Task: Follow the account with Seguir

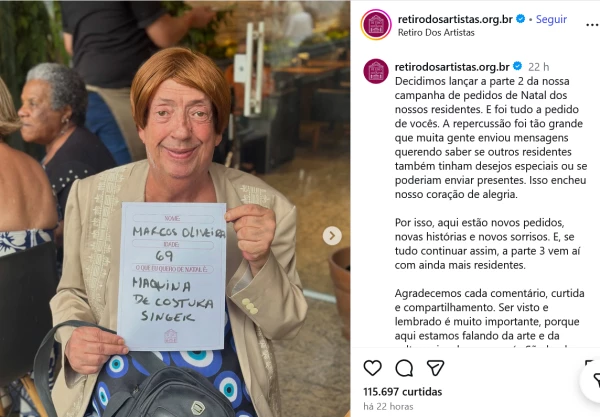Action: (x=551, y=19)
